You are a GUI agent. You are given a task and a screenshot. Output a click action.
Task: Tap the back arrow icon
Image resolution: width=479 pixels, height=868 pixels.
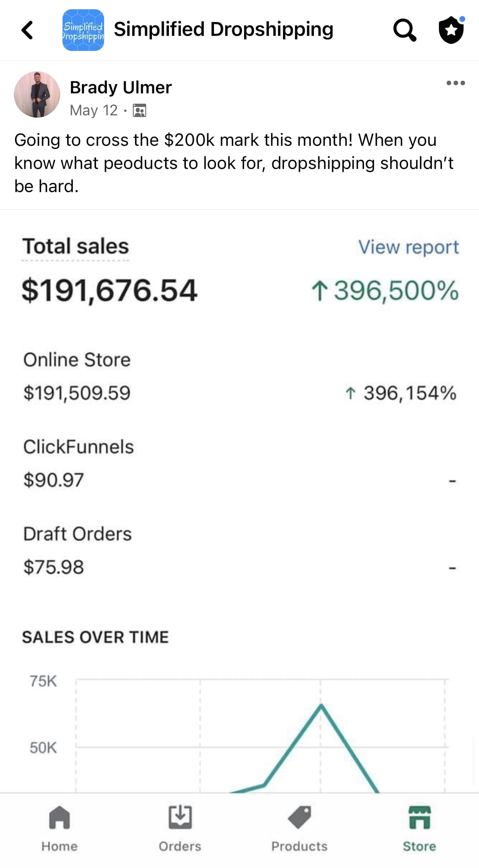pyautogui.click(x=27, y=30)
